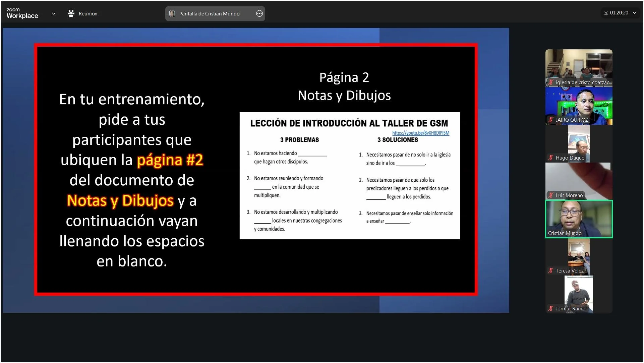Click the Reunión participants icon

click(71, 13)
